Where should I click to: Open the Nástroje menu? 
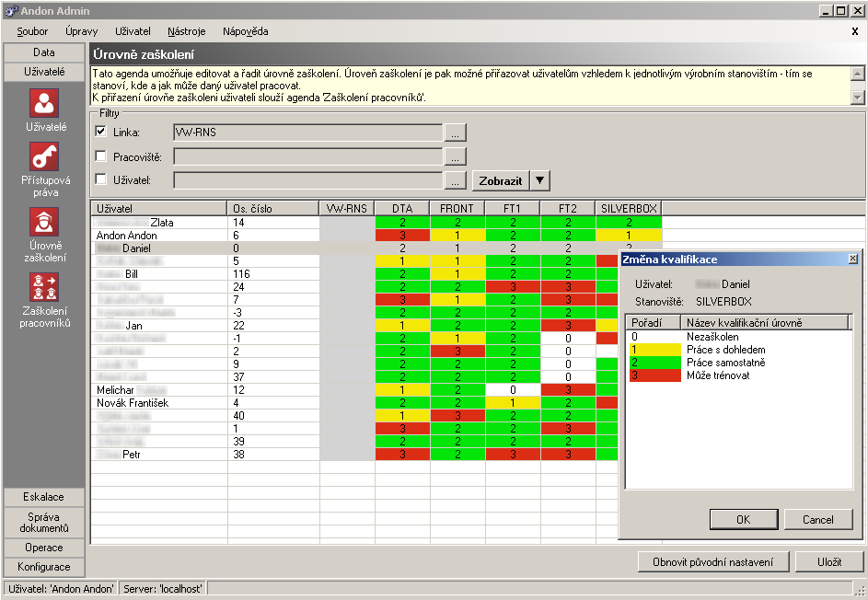(x=186, y=31)
